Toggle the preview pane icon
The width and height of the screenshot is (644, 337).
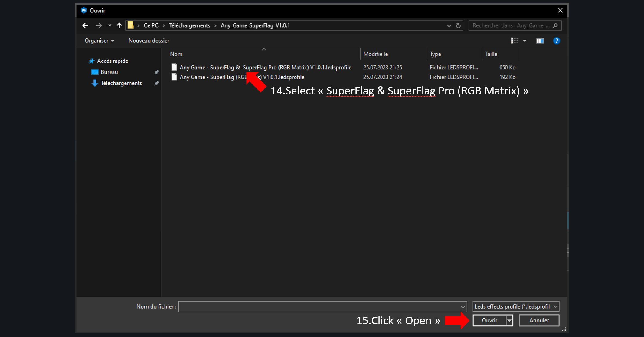540,41
